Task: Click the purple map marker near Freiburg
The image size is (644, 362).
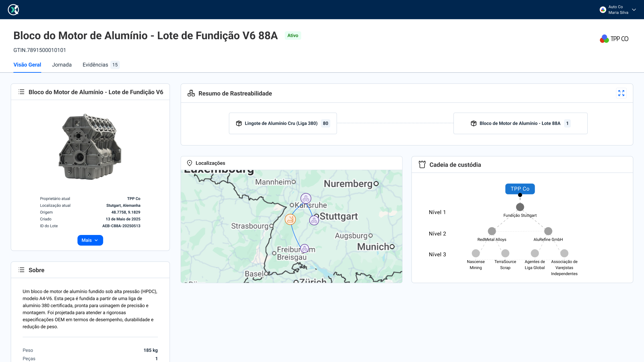Action: (304, 248)
